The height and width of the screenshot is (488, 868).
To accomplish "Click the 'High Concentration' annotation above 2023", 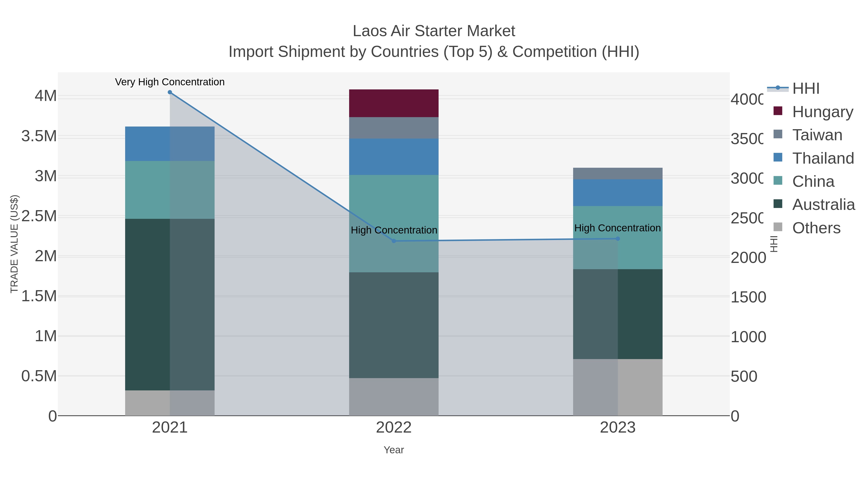I will click(617, 228).
